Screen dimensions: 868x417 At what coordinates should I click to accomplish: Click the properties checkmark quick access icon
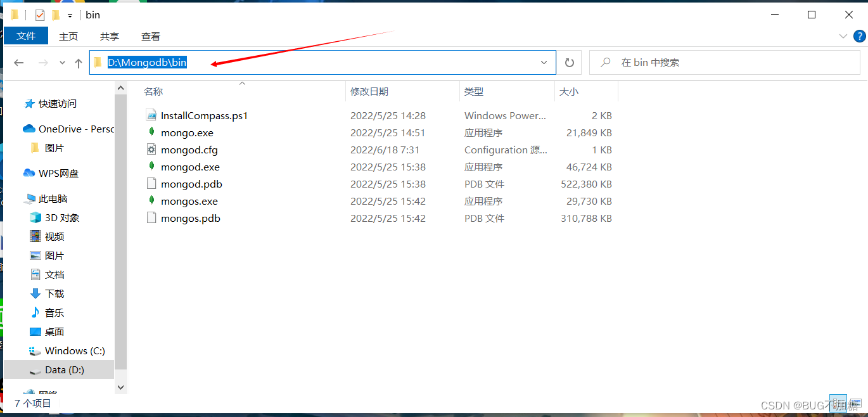coord(40,15)
